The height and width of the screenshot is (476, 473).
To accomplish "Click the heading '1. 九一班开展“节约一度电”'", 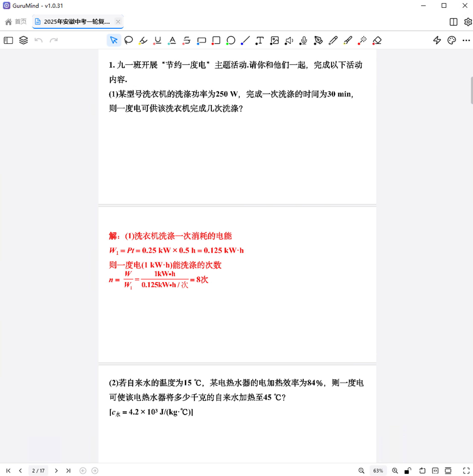I will tap(159, 65).
